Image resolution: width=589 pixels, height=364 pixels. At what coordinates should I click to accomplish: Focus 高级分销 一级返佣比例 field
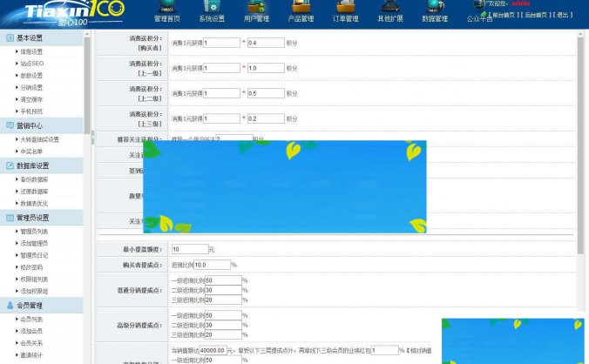223,315
